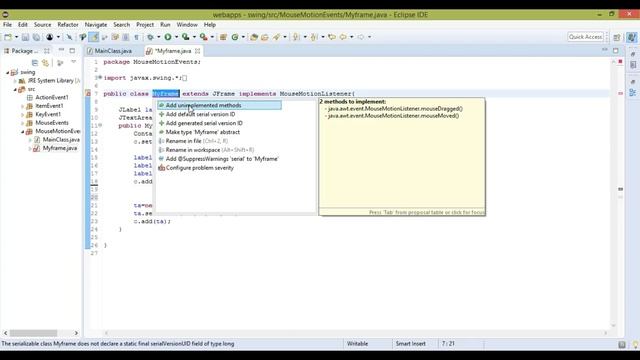640x360 pixels.
Task: Click the Java perspective icon at top right
Action: (x=631, y=37)
